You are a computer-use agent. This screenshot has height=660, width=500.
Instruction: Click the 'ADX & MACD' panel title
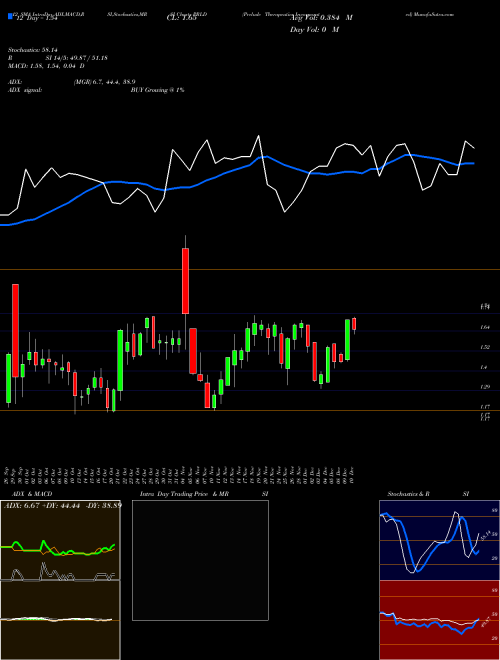pos(32,494)
